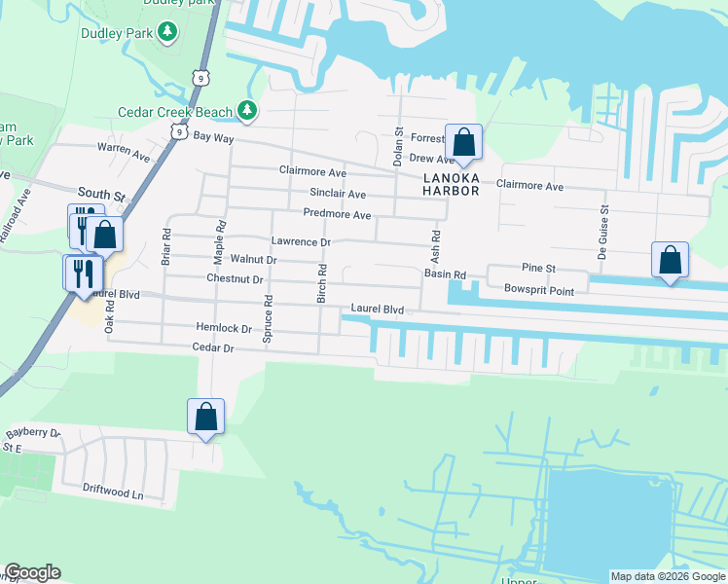Click the De Guise St street label

point(602,232)
